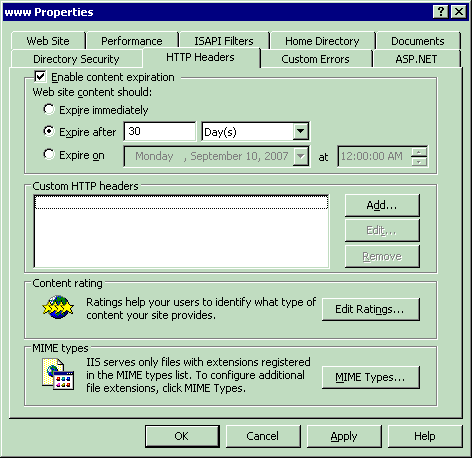This screenshot has width=472, height=458.
Task: Click the Remove custom header button
Action: pos(382,256)
